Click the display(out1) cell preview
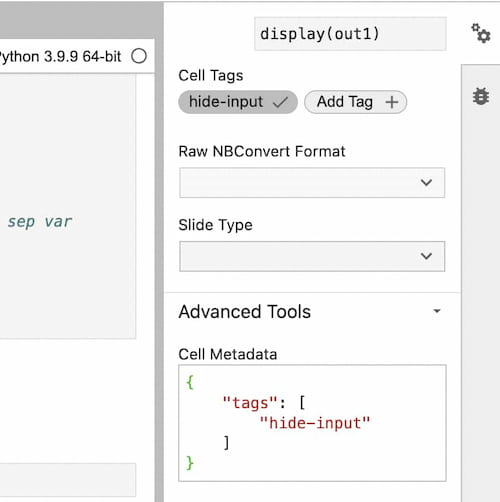The height and width of the screenshot is (502, 500). click(x=350, y=34)
